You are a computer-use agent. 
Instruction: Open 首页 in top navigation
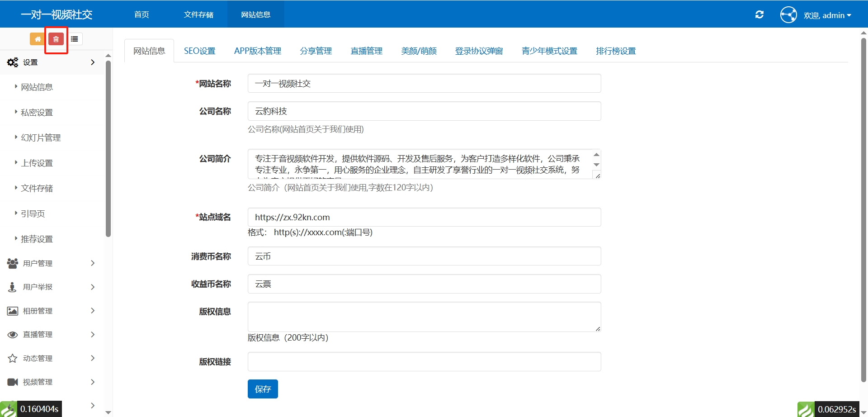pos(142,14)
